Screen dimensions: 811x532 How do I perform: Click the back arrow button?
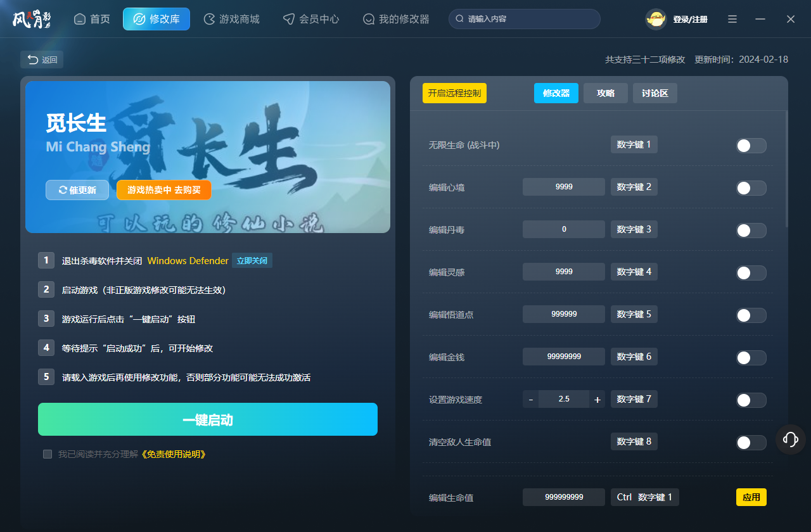point(42,60)
